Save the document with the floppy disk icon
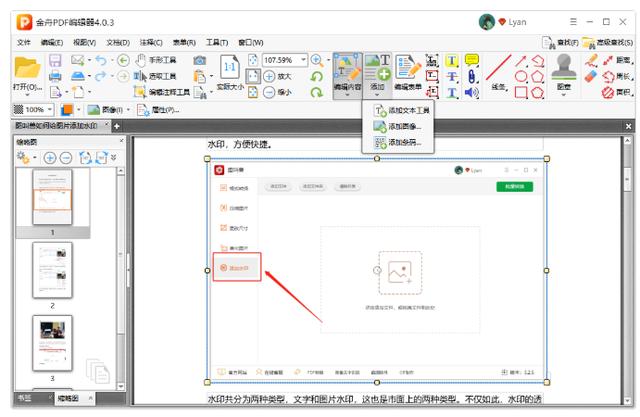 pyautogui.click(x=55, y=60)
